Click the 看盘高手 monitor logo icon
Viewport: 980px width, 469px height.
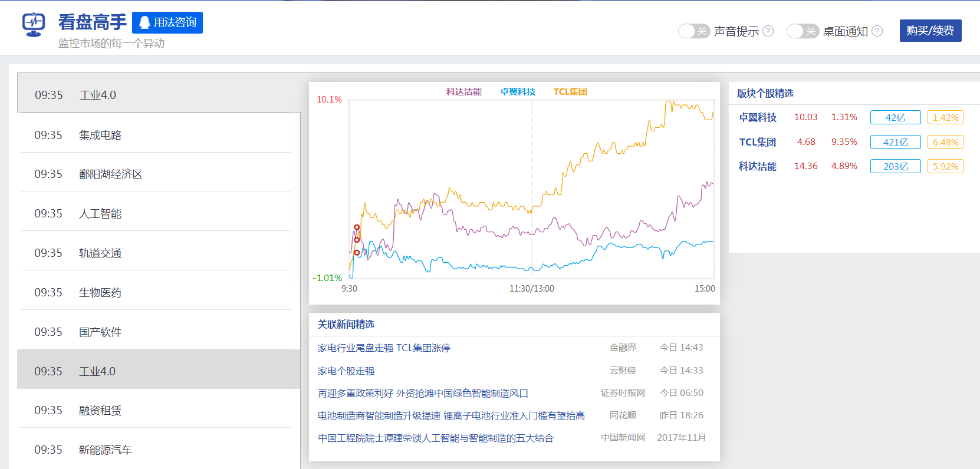pyautogui.click(x=34, y=24)
